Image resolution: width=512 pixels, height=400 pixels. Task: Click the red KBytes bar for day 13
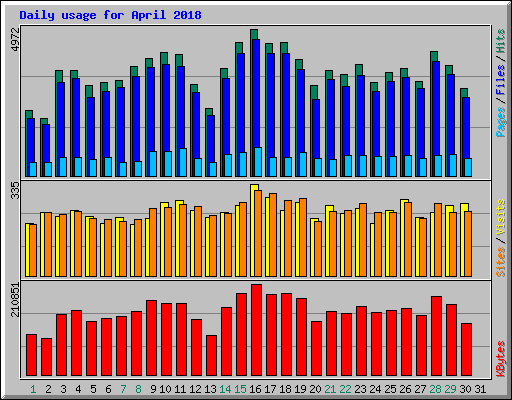click(211, 356)
